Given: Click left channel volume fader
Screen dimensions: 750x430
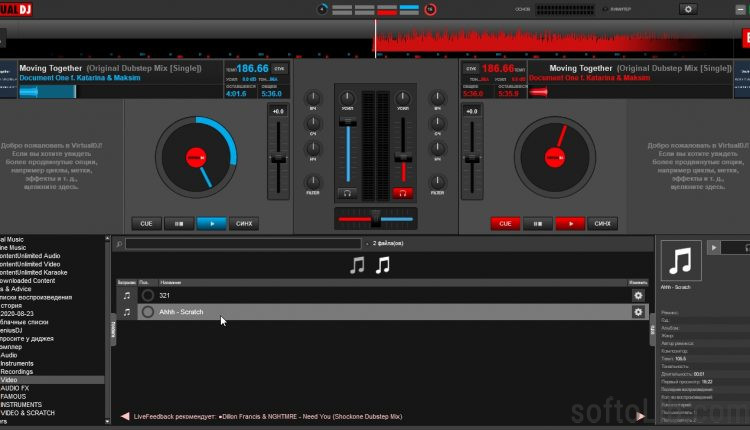Looking at the screenshot, I should click(x=348, y=122).
